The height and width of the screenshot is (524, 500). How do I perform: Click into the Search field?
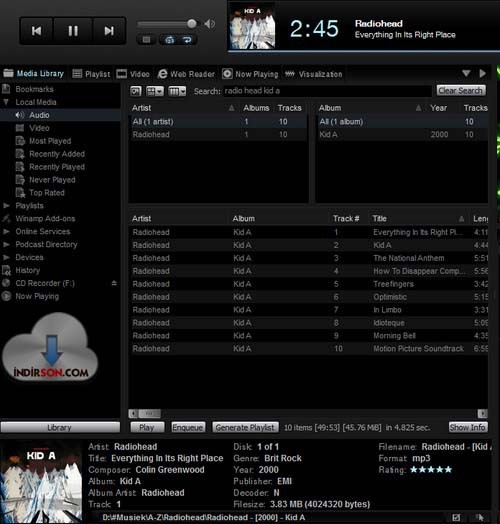tap(328, 91)
